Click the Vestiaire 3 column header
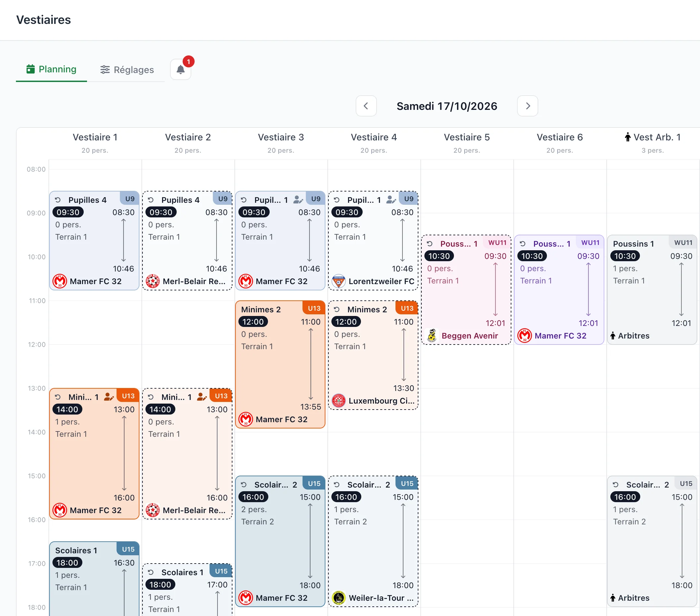The height and width of the screenshot is (616, 700). click(x=281, y=143)
